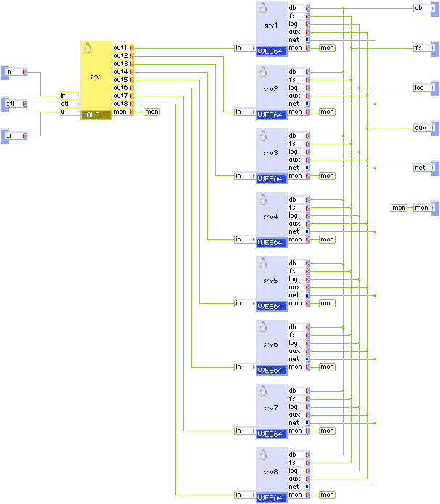The width and height of the screenshot is (440, 504).
Task: Select the ctl input terminal on left edge
Action: pos(15,104)
